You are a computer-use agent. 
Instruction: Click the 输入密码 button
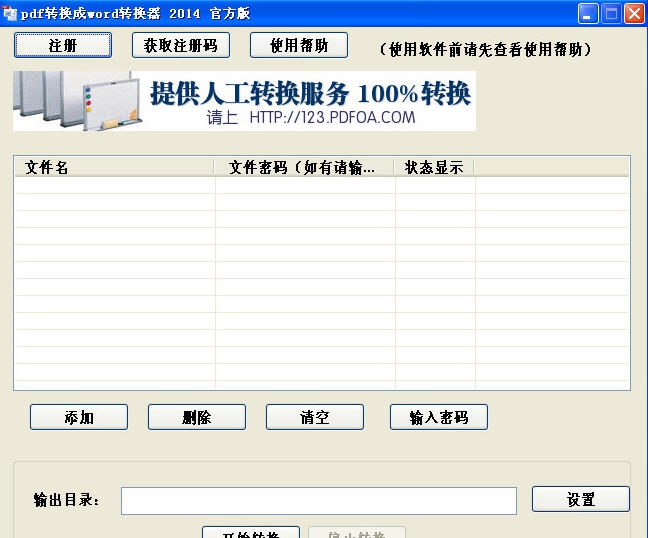pyautogui.click(x=439, y=417)
